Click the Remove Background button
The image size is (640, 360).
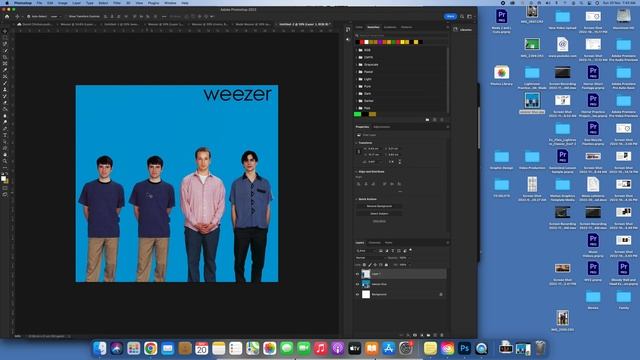(x=379, y=206)
